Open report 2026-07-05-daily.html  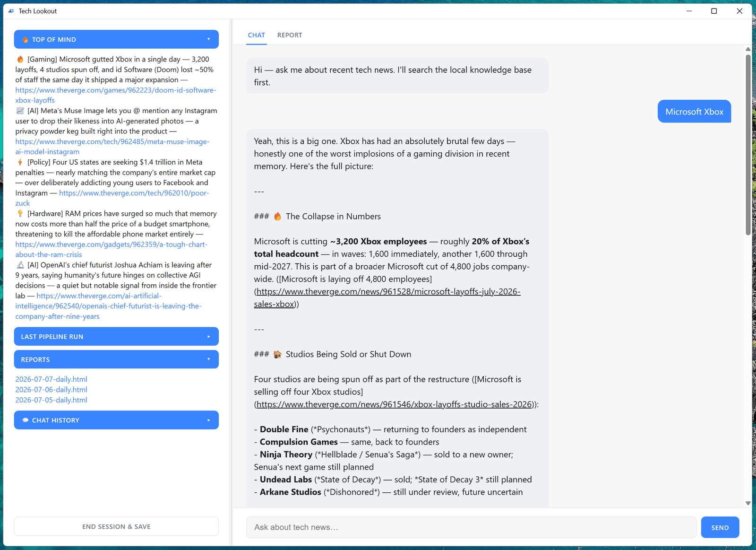(51, 400)
